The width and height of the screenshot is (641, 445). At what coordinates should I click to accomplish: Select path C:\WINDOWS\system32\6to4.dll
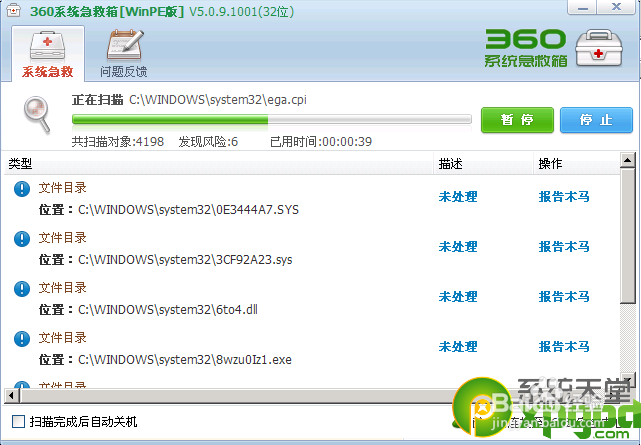tap(168, 310)
